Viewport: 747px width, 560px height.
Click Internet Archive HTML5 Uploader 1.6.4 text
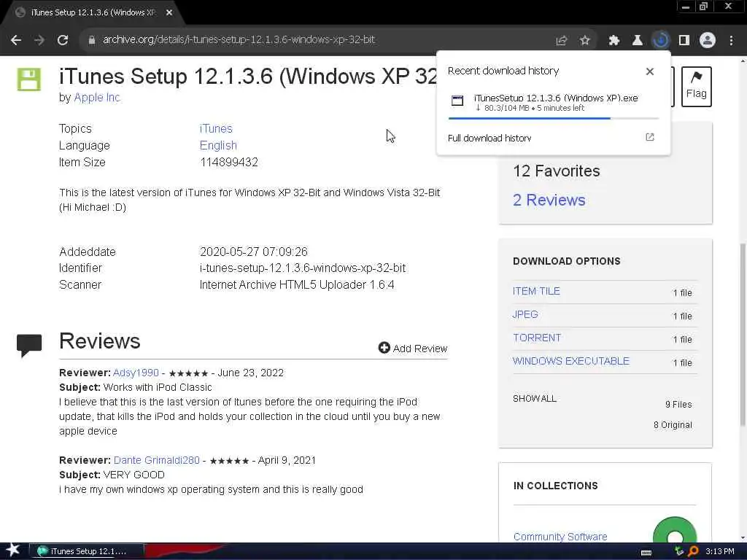coord(297,285)
